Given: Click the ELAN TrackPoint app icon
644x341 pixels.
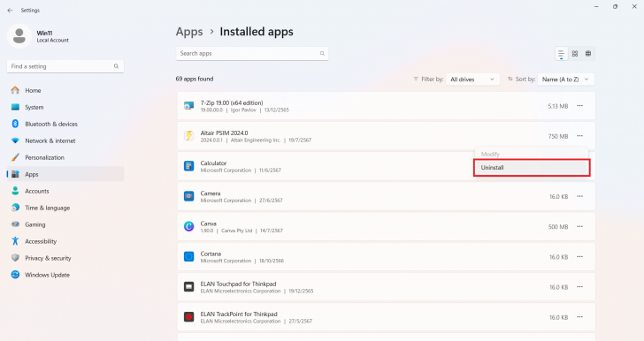Looking at the screenshot, I should [189, 317].
